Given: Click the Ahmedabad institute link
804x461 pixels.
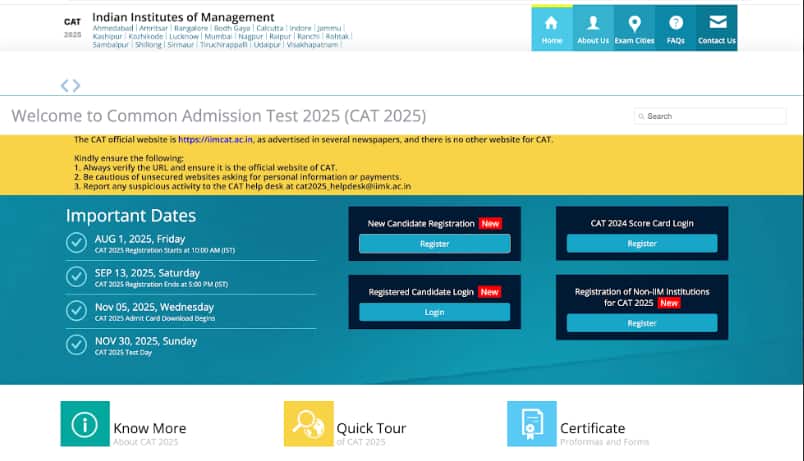Looking at the screenshot, I should pos(113,28).
